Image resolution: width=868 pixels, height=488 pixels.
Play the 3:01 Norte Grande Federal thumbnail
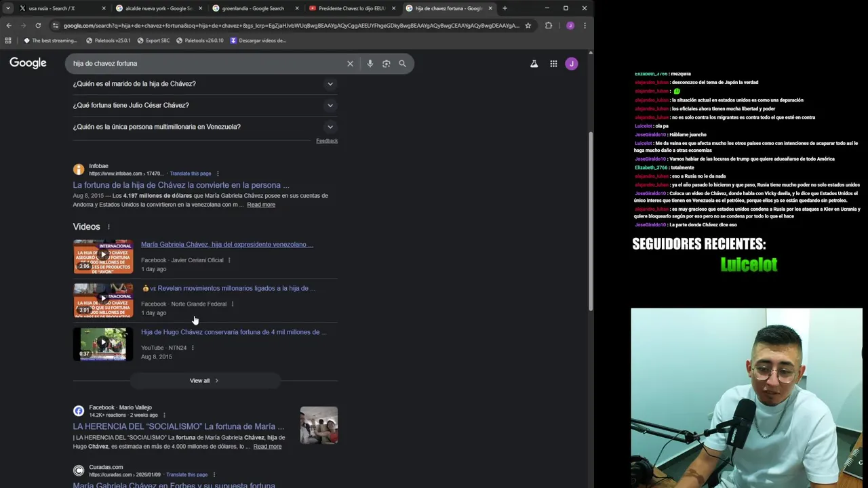point(103,300)
